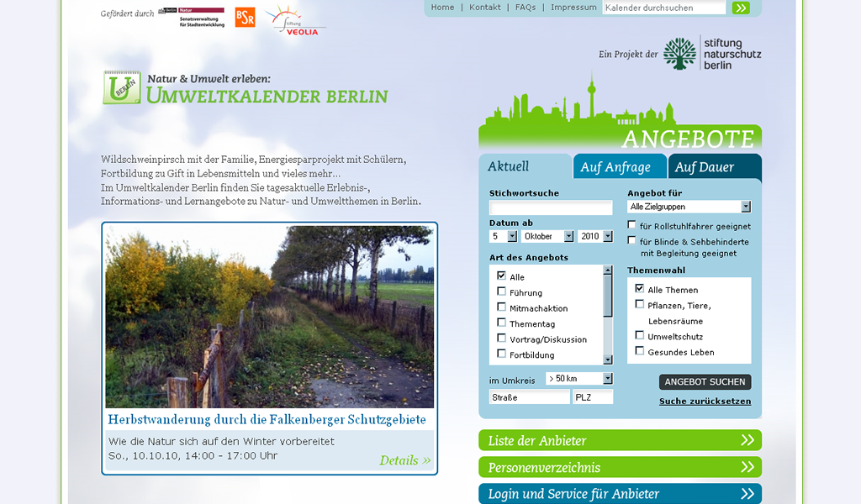861x504 pixels.
Task: Click the arrows on Personenverzeichnis bar
Action: [x=747, y=467]
